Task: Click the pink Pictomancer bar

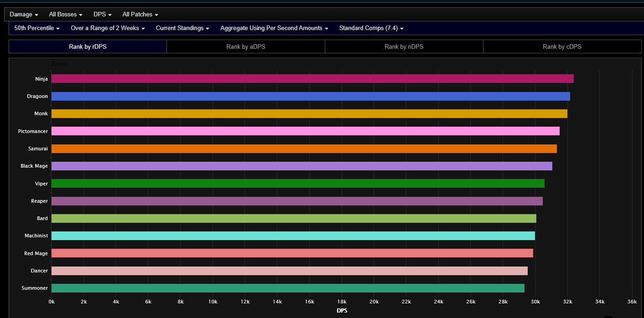Action: click(x=306, y=131)
